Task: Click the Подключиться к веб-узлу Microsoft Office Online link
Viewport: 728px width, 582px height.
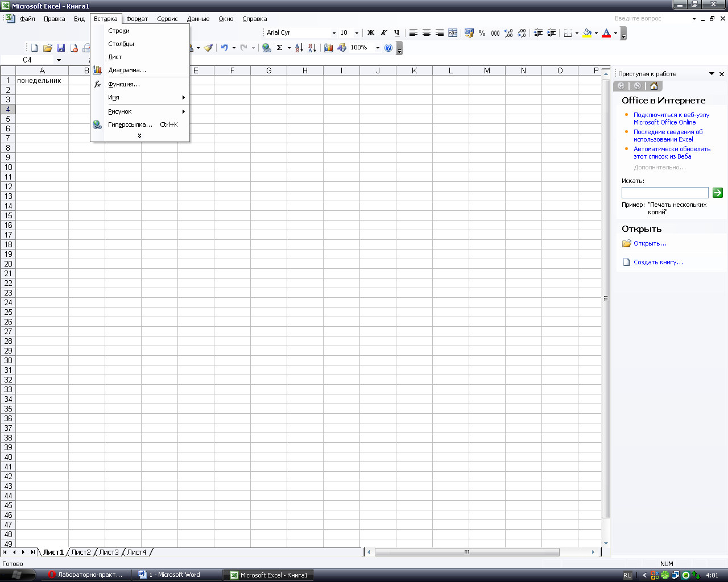Action: point(671,118)
